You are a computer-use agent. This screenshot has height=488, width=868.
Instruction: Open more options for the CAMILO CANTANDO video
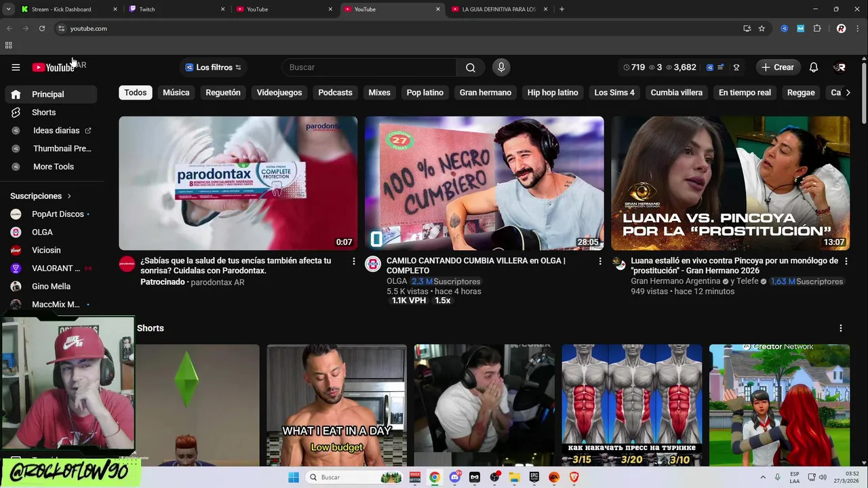tap(599, 261)
